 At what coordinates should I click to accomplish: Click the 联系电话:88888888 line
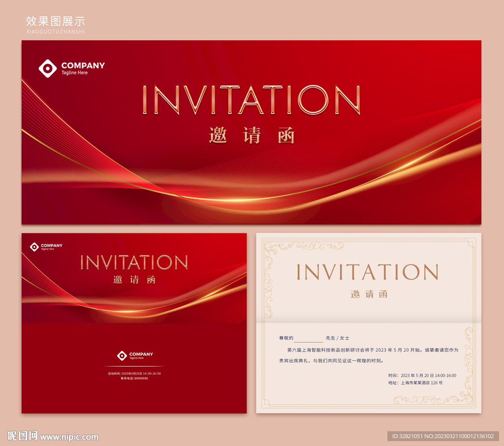[x=134, y=379]
